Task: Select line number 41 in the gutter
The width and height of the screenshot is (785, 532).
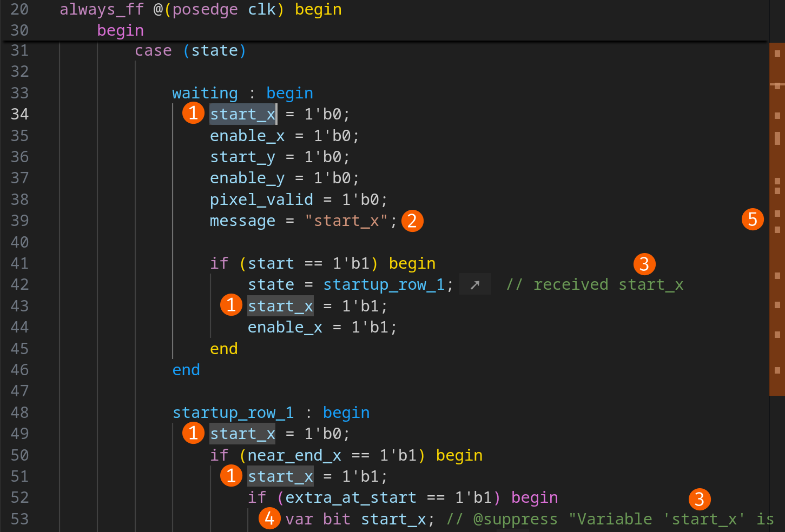Action: [x=19, y=264]
